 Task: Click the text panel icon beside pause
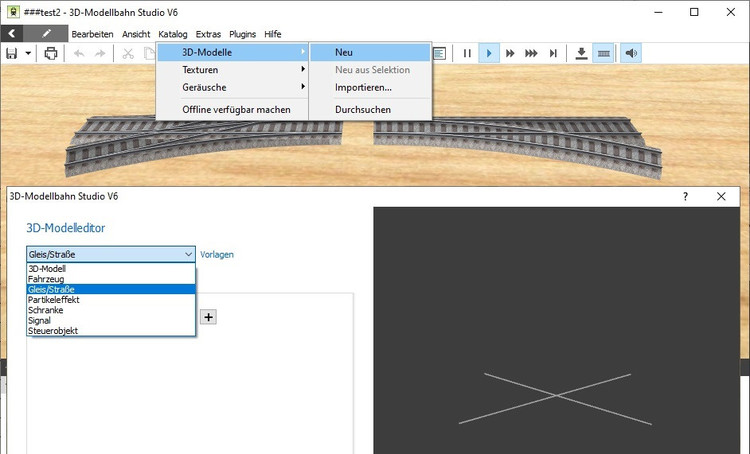(x=440, y=53)
